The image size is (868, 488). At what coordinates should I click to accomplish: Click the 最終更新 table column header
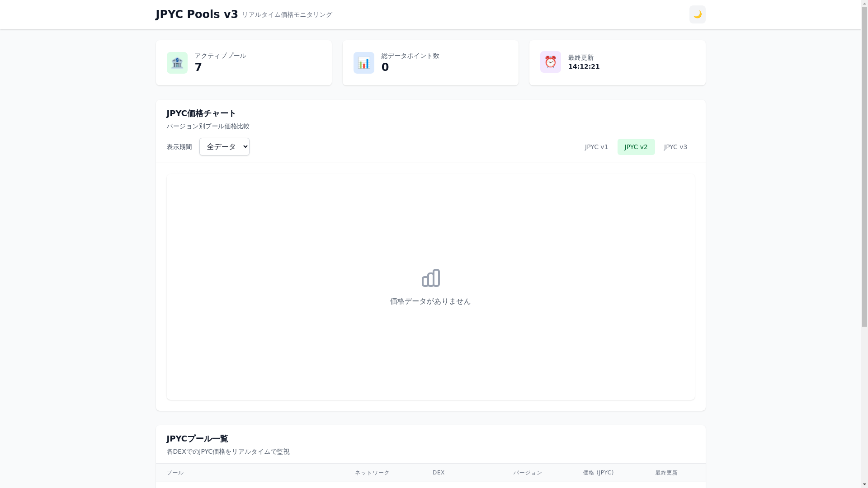[666, 473]
